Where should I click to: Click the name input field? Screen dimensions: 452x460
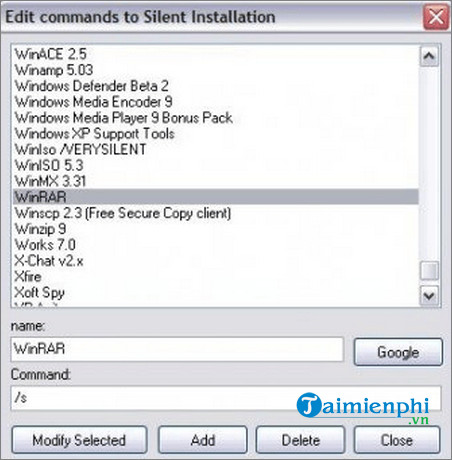tap(177, 349)
